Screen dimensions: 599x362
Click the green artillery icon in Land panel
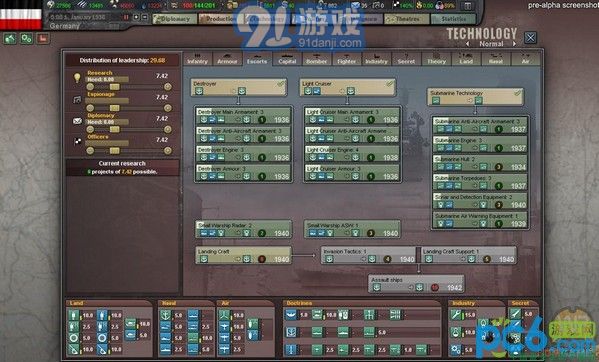74,349
